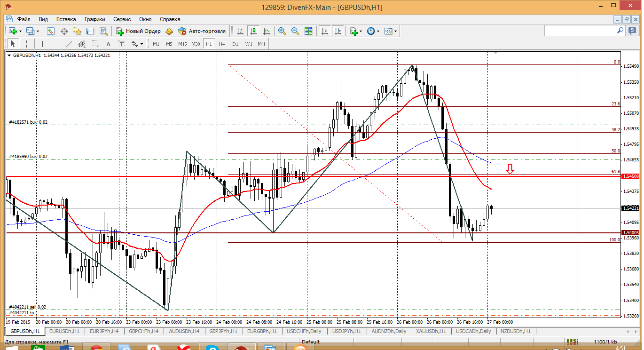Click the Zoom Out magnifier icon

295,31
